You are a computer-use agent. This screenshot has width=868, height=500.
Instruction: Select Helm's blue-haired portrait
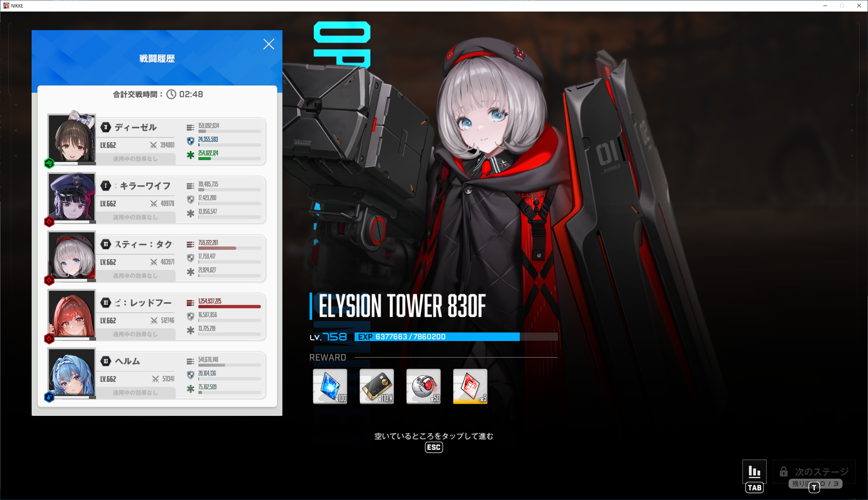[x=72, y=372]
